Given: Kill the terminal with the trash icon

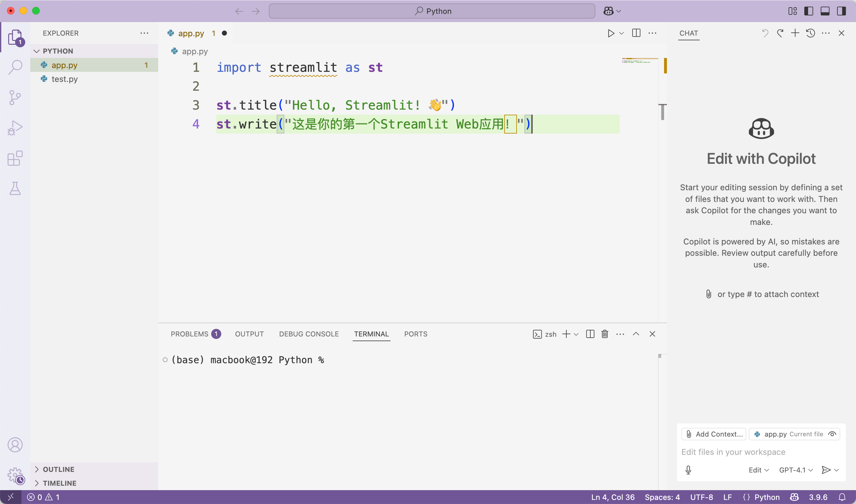Looking at the screenshot, I should (x=604, y=334).
